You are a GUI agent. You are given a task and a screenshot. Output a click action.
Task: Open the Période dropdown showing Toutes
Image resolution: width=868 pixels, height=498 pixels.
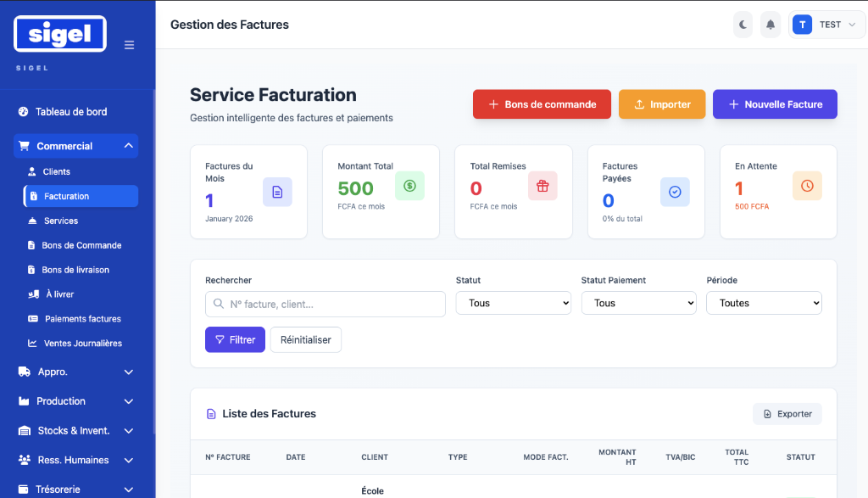[764, 303]
